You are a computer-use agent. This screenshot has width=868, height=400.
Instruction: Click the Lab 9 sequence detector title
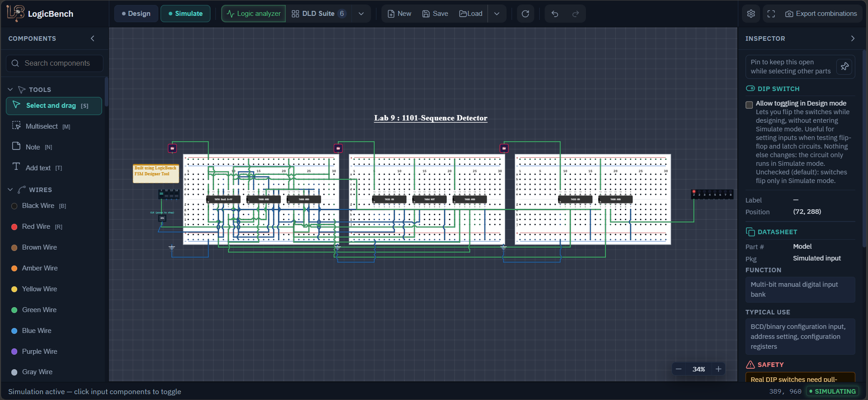coord(431,118)
